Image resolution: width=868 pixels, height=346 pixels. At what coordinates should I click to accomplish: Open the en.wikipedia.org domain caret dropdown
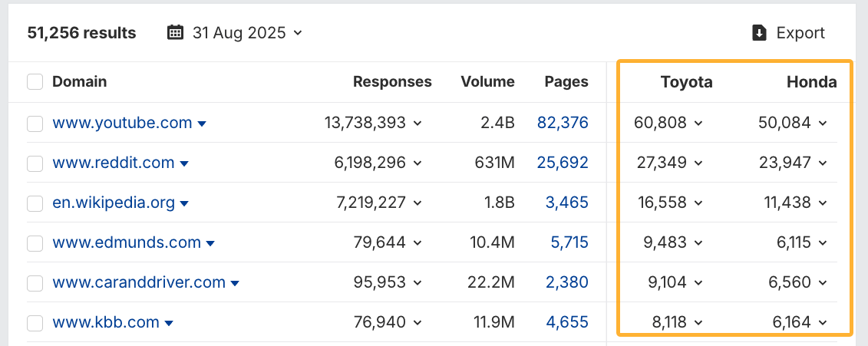[185, 203]
